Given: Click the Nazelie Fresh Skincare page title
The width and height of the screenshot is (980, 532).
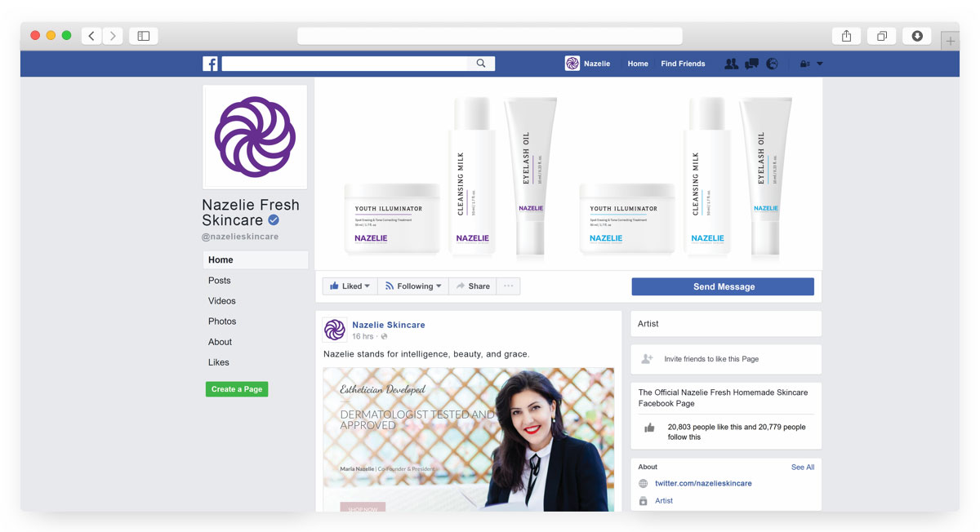Looking at the screenshot, I should [x=251, y=212].
